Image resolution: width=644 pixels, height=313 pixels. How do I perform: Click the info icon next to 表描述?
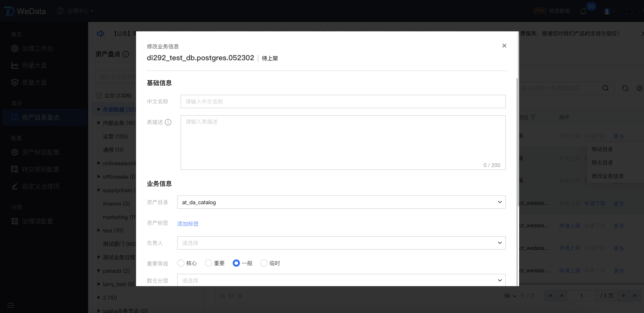(168, 122)
